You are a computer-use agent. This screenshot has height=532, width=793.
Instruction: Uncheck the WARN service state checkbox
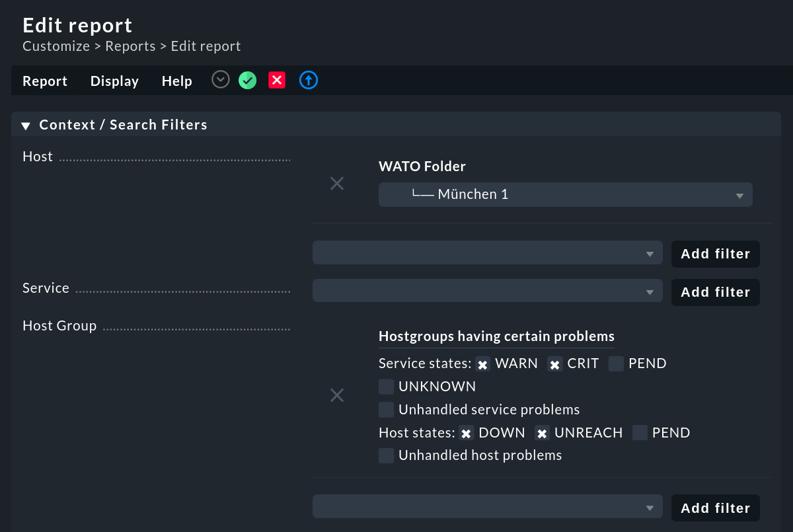tap(483, 364)
